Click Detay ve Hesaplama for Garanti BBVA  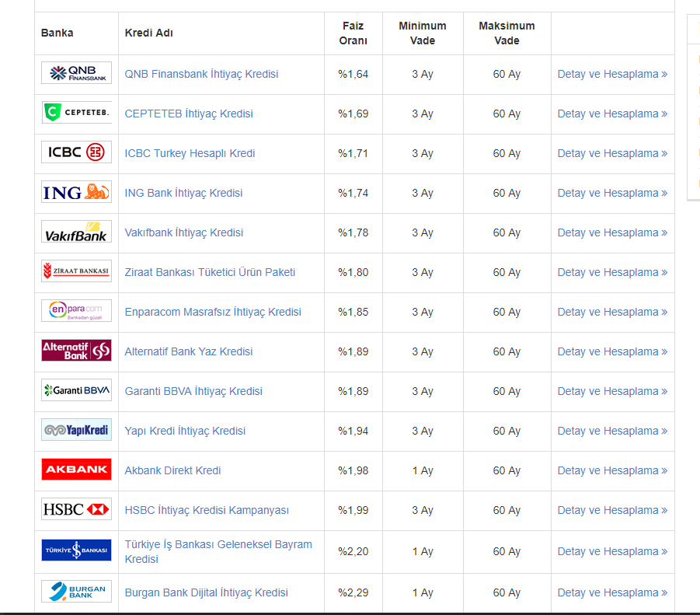click(x=612, y=391)
